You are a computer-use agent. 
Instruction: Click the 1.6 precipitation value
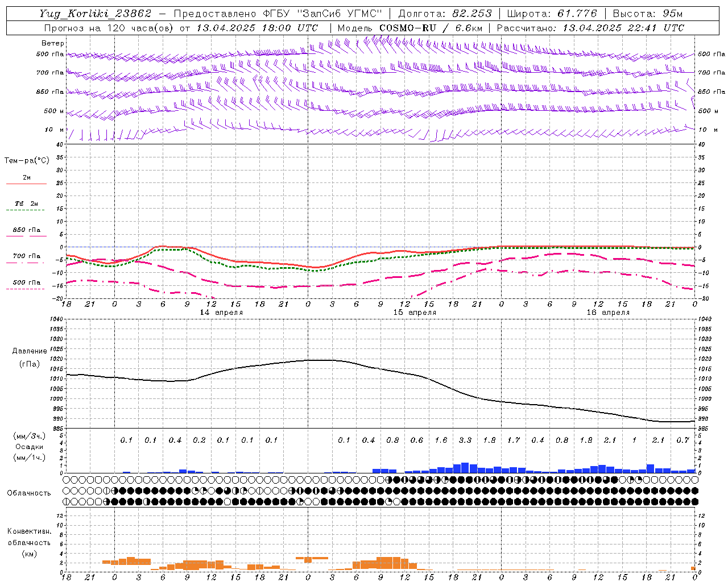point(441,440)
